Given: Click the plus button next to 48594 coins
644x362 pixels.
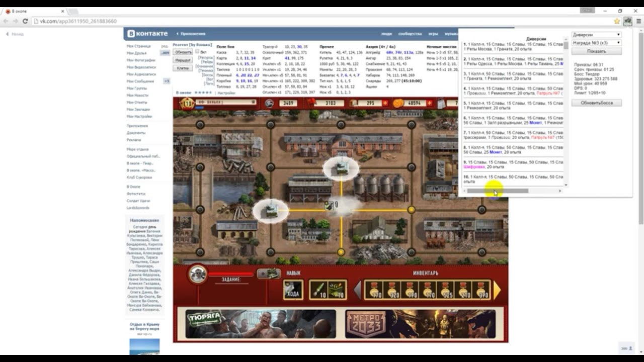Looking at the screenshot, I should [x=429, y=103].
